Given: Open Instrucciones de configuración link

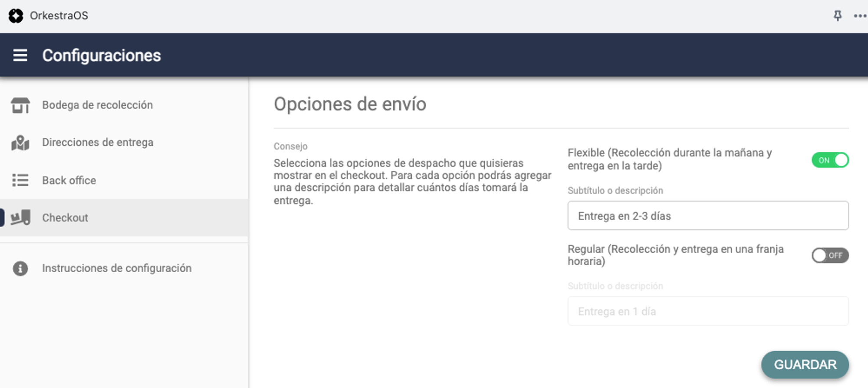Looking at the screenshot, I should coord(117,268).
